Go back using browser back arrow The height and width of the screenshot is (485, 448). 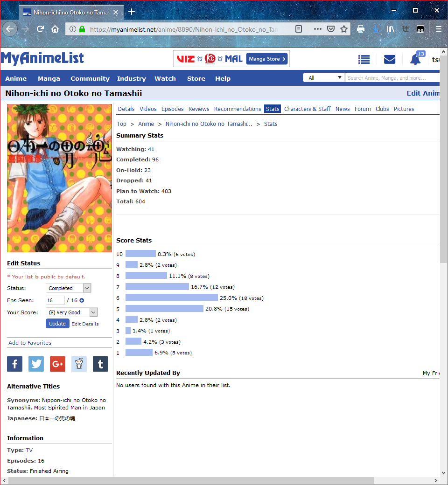10,29
